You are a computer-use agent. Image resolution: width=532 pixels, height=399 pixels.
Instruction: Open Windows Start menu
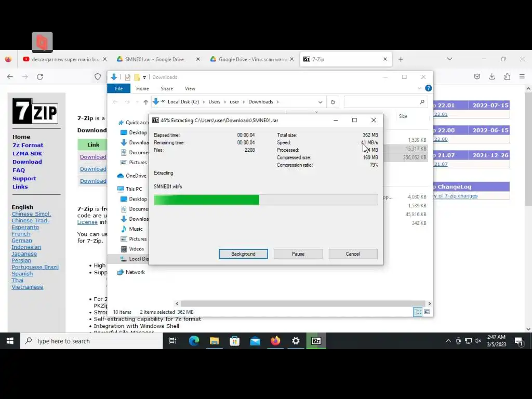[10, 341]
